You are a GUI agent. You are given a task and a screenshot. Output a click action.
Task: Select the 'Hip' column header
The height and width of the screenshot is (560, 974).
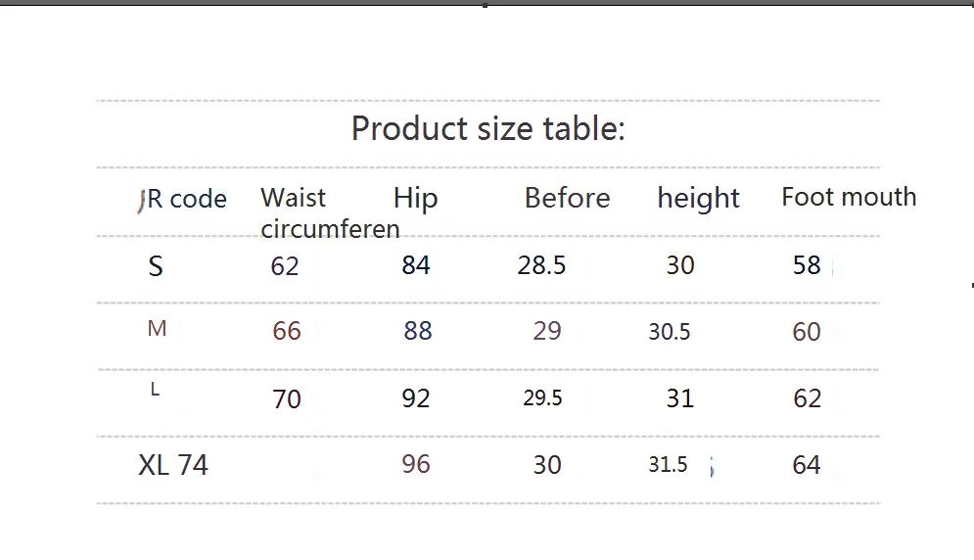[x=416, y=199]
